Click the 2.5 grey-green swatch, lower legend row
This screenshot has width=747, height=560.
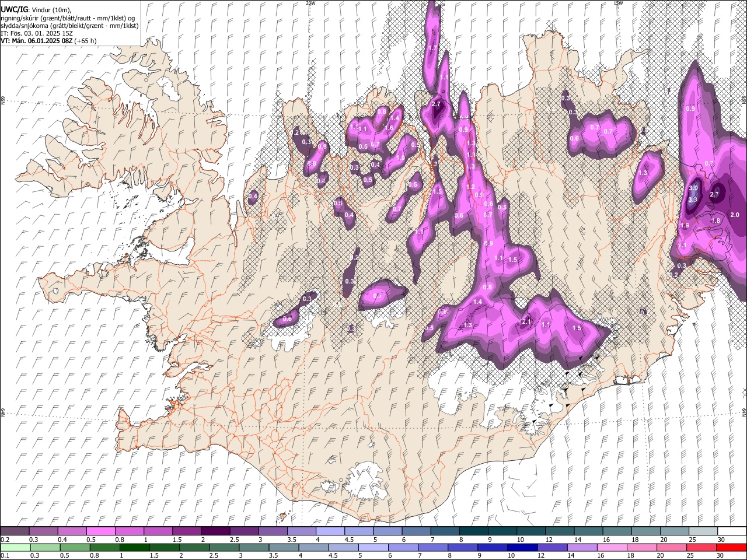(x=224, y=547)
